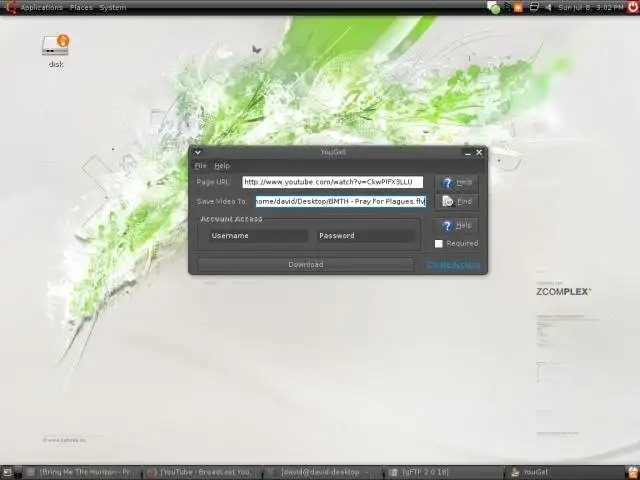This screenshot has height=480, width=640.
Task: Click the Save Video To path field
Action: tap(340, 201)
